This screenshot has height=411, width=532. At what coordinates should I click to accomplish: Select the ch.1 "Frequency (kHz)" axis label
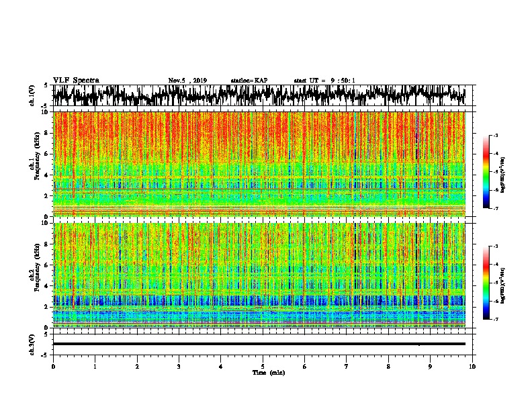click(37, 154)
